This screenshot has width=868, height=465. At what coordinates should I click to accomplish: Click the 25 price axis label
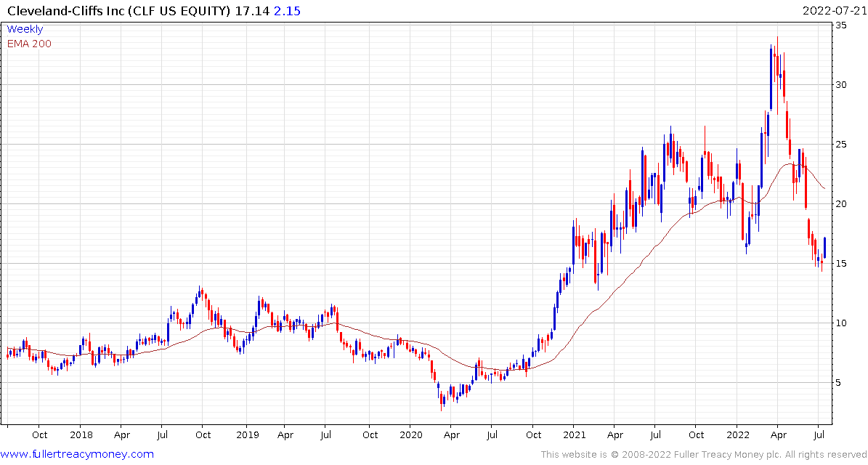point(841,145)
